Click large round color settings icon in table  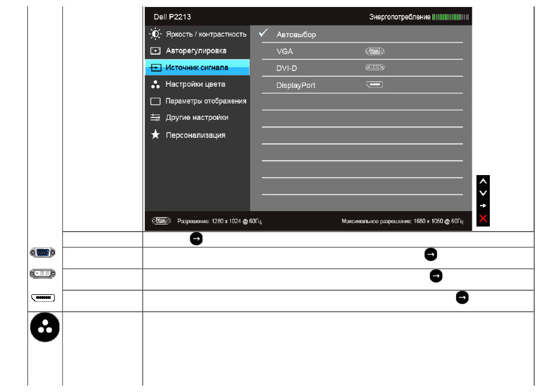click(x=45, y=327)
